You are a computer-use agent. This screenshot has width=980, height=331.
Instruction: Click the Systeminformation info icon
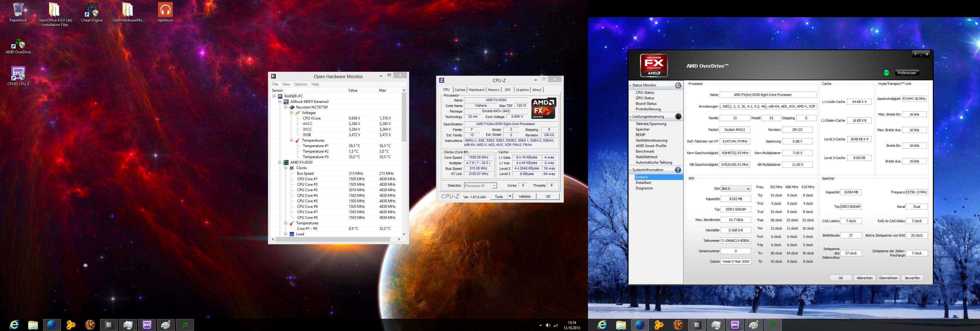click(678, 170)
